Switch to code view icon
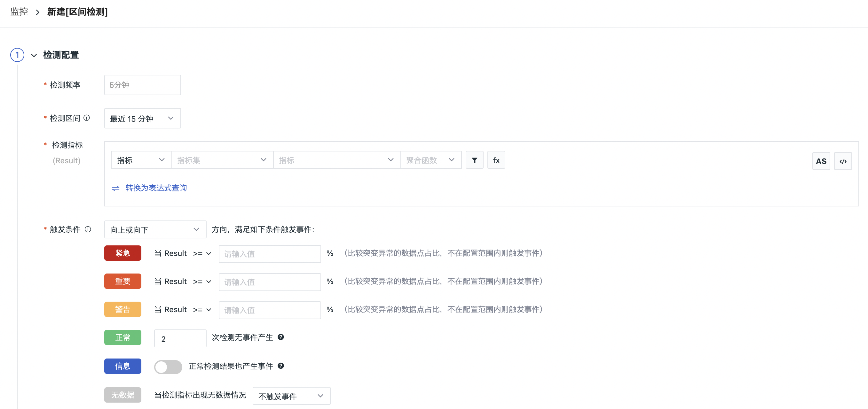 (843, 161)
